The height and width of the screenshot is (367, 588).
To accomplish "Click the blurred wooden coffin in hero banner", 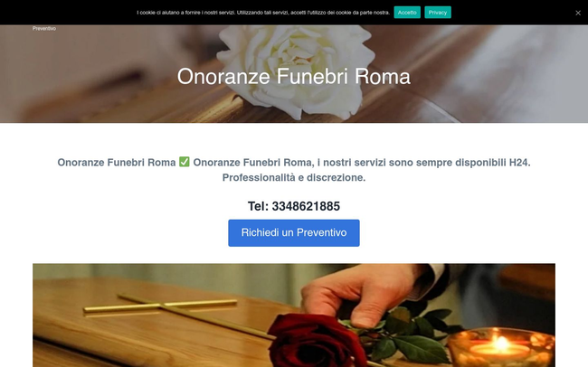I will click(150, 101).
